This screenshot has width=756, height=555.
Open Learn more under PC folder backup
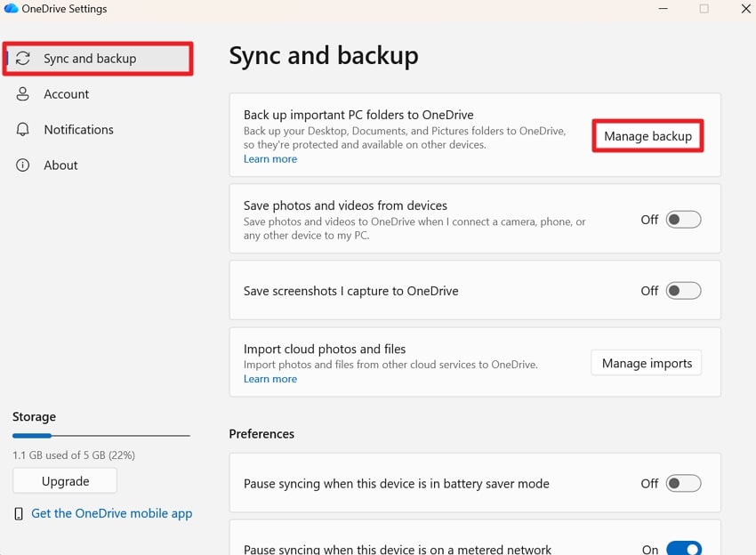[269, 158]
